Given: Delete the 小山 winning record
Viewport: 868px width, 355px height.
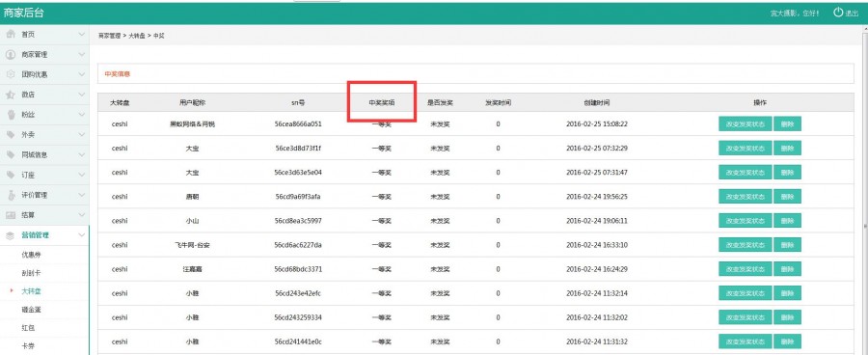Looking at the screenshot, I should pos(787,220).
